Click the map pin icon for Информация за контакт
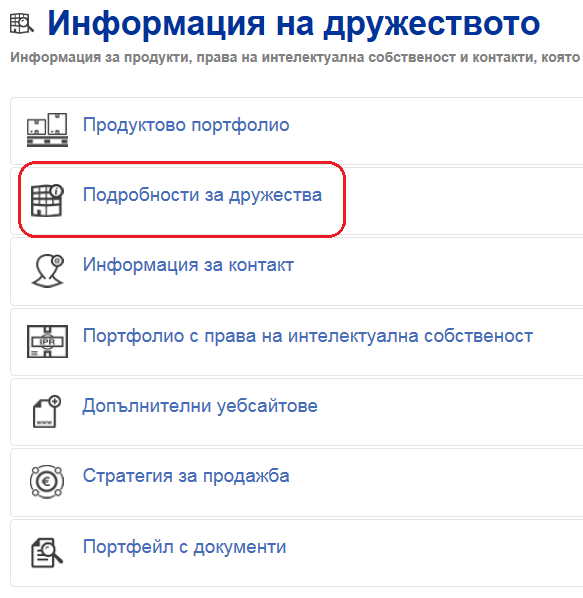The image size is (583, 598). 47,271
